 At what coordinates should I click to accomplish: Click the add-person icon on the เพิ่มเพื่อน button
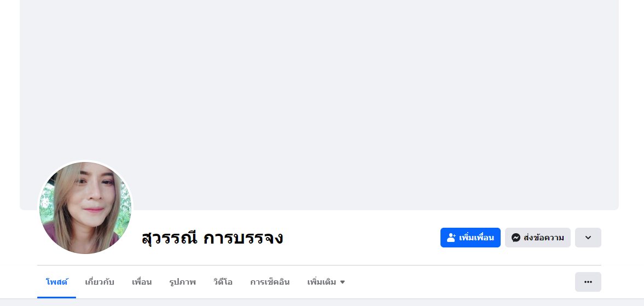pyautogui.click(x=451, y=238)
